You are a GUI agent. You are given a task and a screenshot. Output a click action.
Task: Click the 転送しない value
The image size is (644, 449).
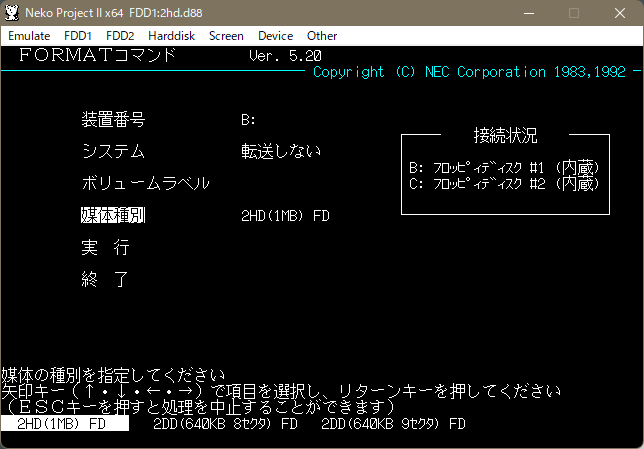pyautogui.click(x=281, y=151)
